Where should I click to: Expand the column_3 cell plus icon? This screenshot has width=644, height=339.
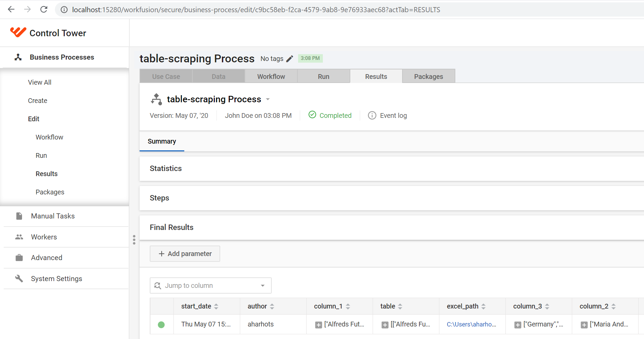coord(518,325)
